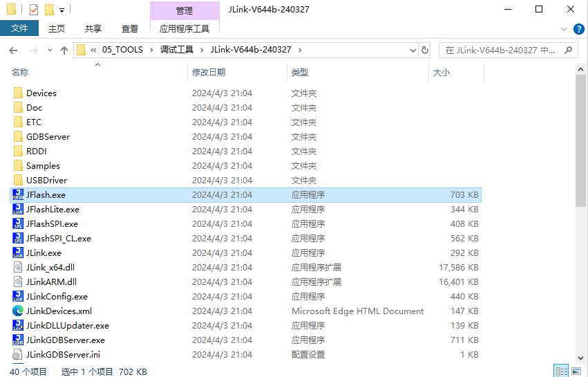Select the JFlashLite.exe file icon

[18, 209]
